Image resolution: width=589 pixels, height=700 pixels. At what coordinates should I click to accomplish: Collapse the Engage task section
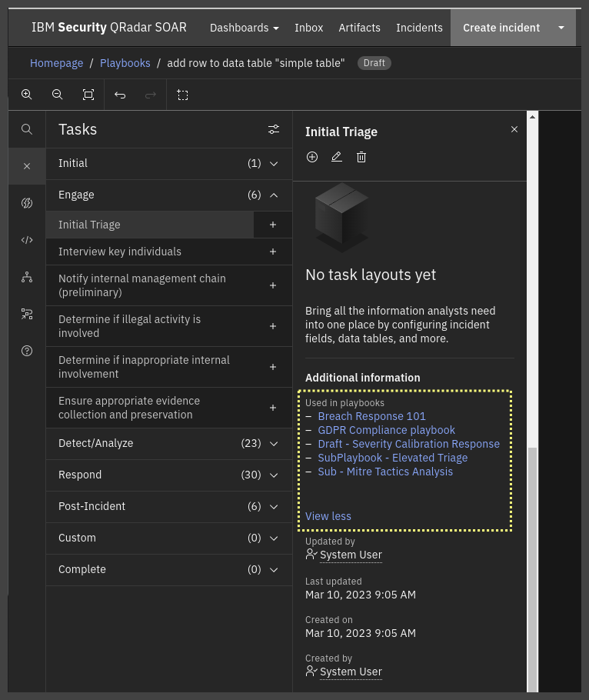(273, 195)
